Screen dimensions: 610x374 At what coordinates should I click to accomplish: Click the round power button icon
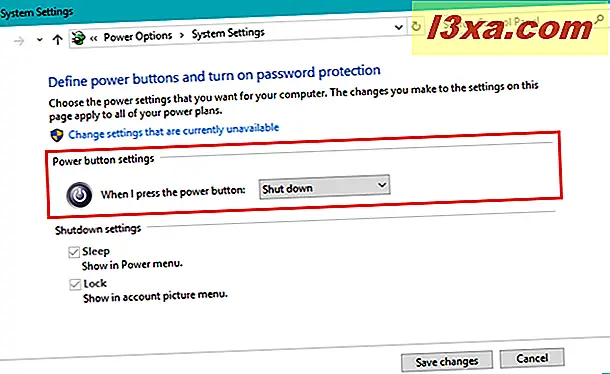click(x=79, y=195)
